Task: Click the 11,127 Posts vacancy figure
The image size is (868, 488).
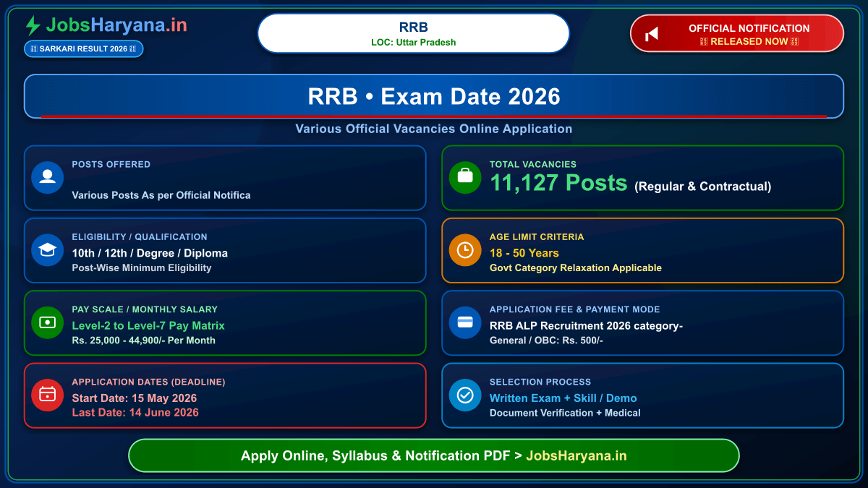Action: [x=559, y=183]
